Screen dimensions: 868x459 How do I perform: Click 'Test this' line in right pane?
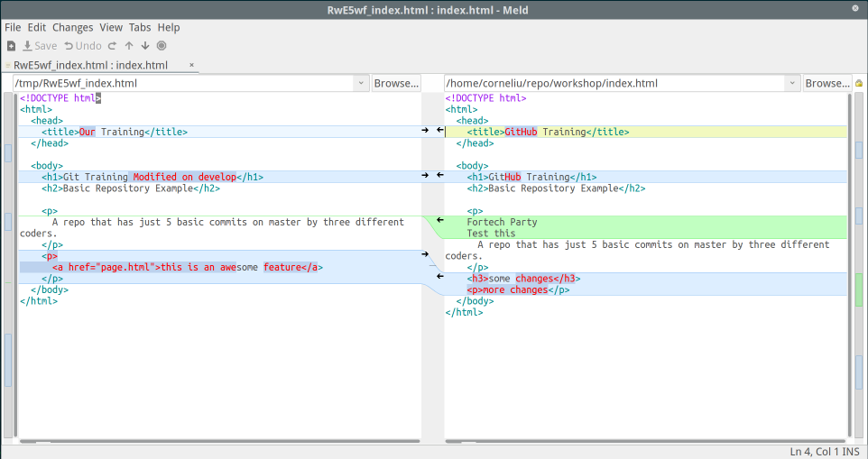(x=491, y=234)
